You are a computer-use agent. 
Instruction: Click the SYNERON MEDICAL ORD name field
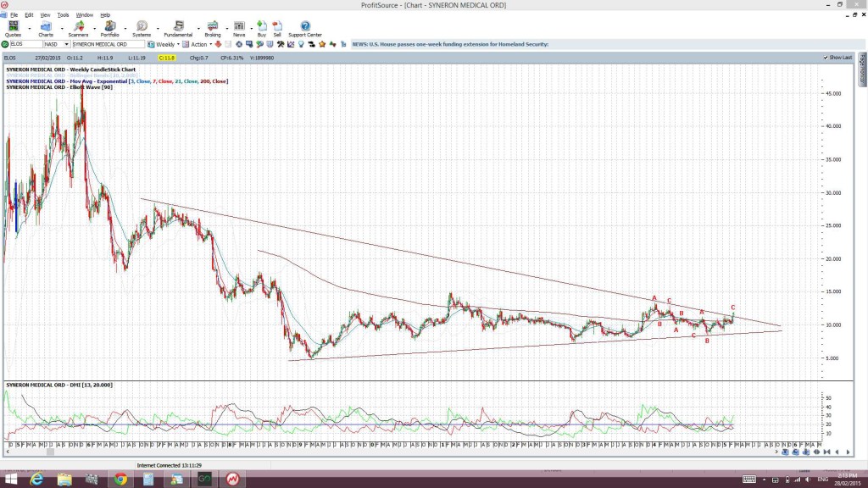[x=108, y=44]
